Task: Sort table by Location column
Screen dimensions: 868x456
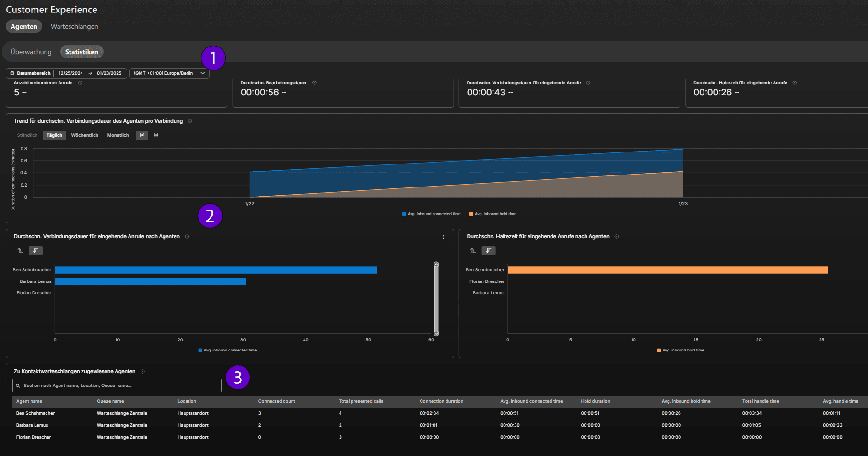Action: [187, 401]
